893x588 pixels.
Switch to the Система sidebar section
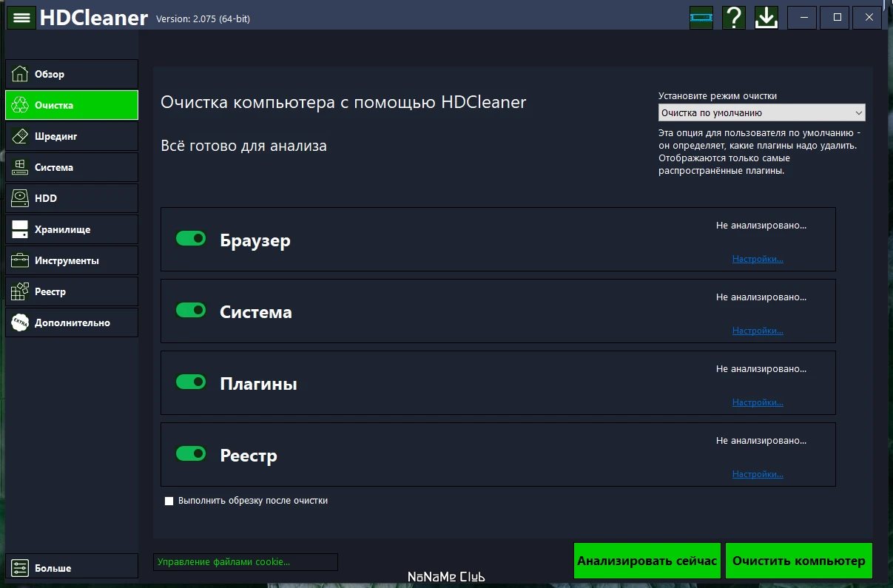(x=72, y=167)
